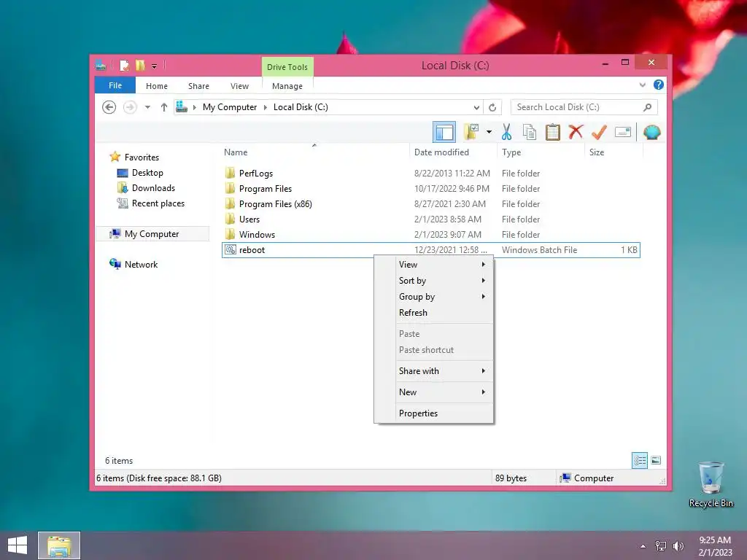This screenshot has height=560, width=747.
Task: Delete with the red X icon
Action: (x=576, y=132)
